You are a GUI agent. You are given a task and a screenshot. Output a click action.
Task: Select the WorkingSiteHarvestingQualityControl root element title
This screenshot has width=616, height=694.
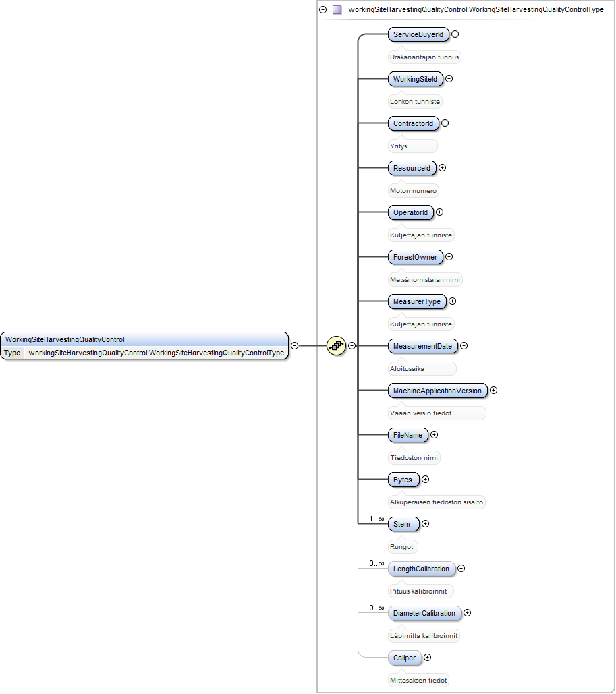pyautogui.click(x=65, y=339)
